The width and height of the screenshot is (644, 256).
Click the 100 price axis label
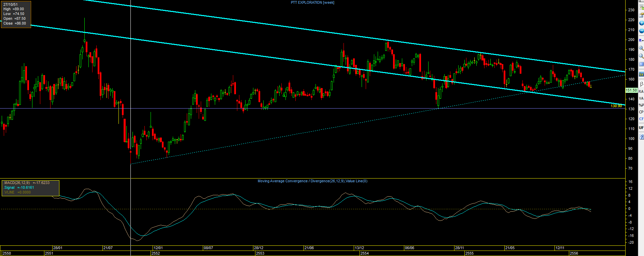coord(631,139)
